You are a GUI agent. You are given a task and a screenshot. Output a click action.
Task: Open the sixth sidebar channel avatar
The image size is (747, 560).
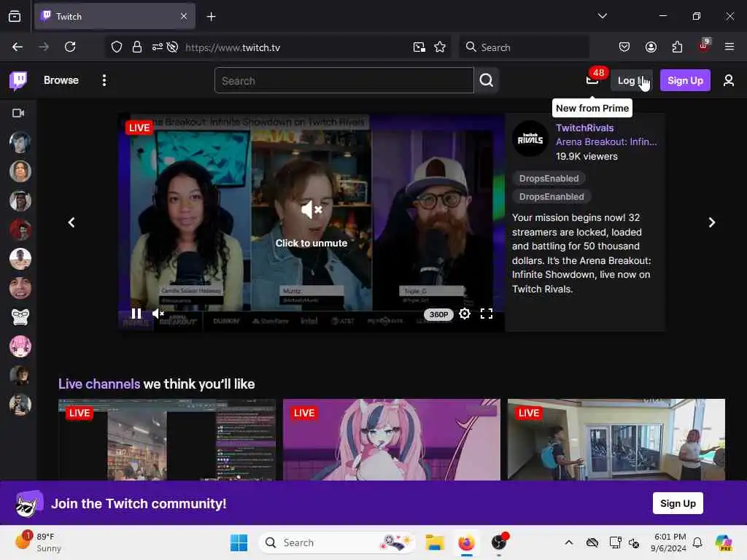[20, 288]
